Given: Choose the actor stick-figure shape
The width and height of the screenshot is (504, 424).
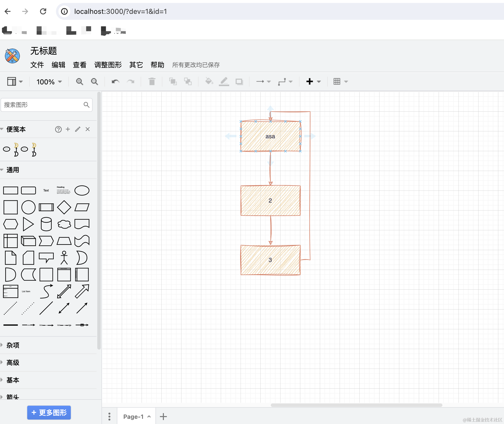Looking at the screenshot, I should point(64,258).
